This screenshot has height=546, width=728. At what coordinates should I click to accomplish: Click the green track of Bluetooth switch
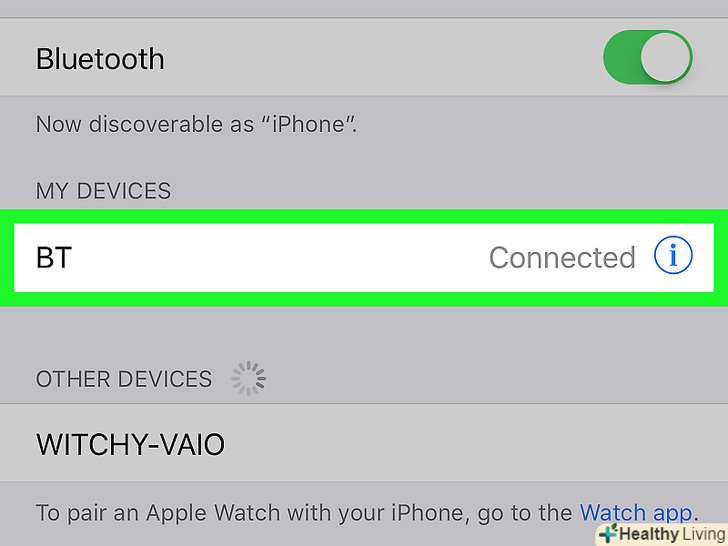(x=621, y=57)
